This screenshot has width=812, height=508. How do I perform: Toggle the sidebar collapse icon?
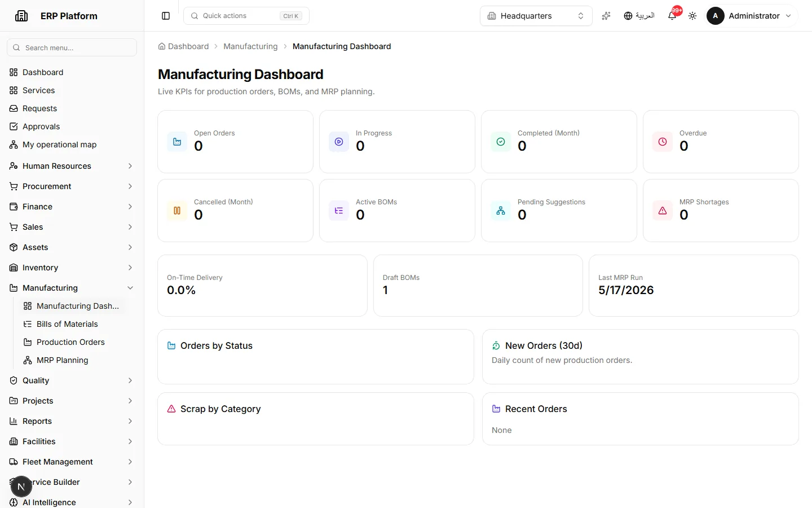pyautogui.click(x=166, y=16)
